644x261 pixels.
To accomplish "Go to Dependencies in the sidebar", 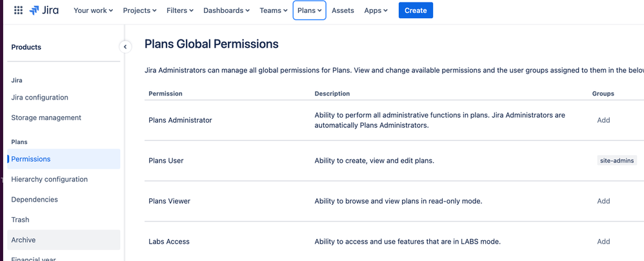I will click(x=34, y=200).
